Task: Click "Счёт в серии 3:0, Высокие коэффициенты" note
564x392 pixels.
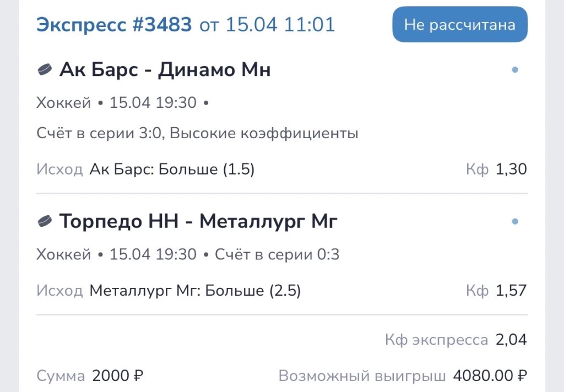Action: pyautogui.click(x=197, y=133)
